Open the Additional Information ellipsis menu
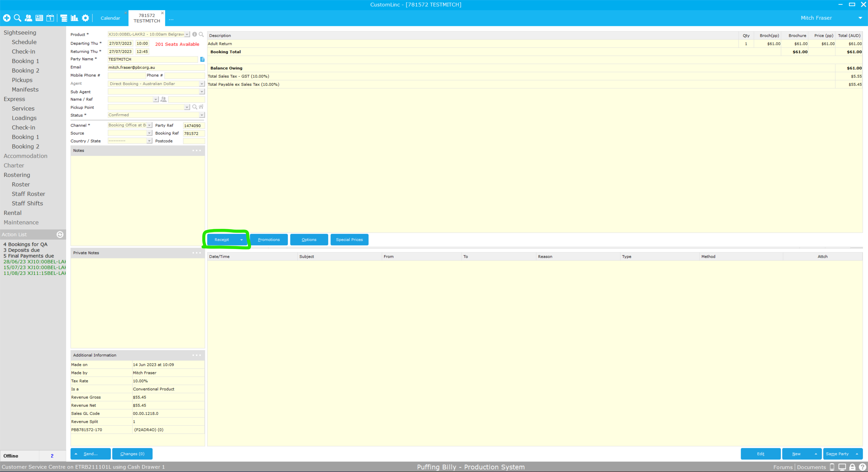 pyautogui.click(x=196, y=355)
